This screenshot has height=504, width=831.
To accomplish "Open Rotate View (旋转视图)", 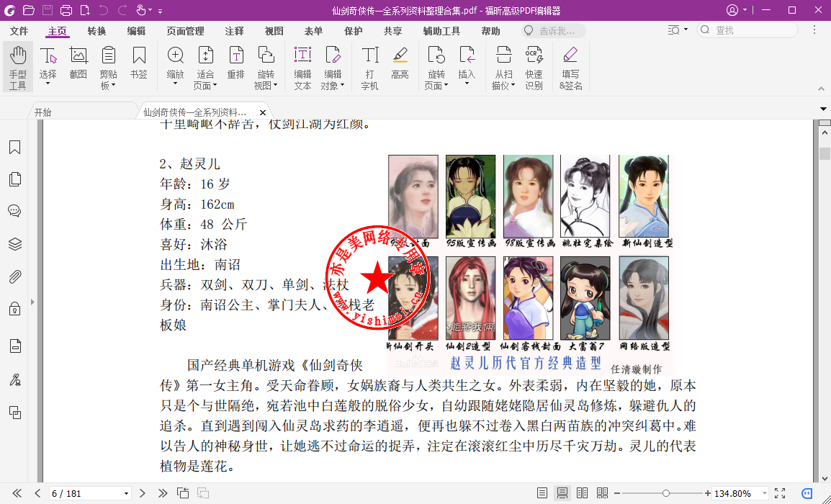I will pos(266,67).
